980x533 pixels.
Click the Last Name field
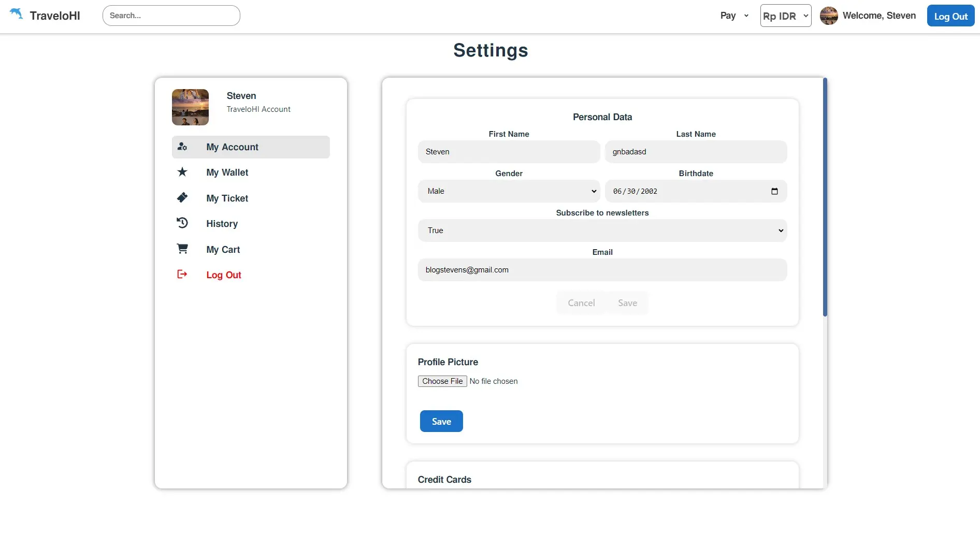point(696,152)
